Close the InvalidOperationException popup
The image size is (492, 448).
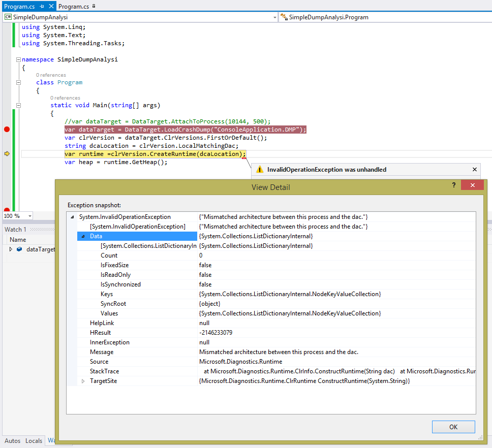[474, 169]
